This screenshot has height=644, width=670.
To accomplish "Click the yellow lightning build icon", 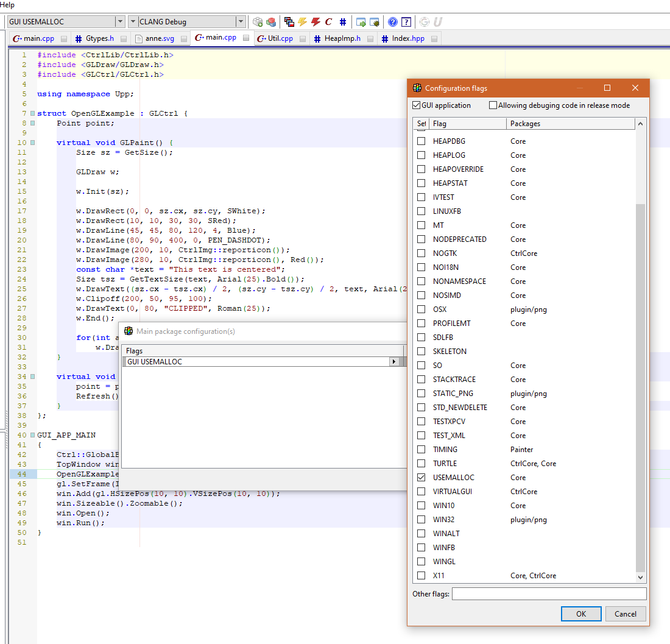I will [x=302, y=22].
